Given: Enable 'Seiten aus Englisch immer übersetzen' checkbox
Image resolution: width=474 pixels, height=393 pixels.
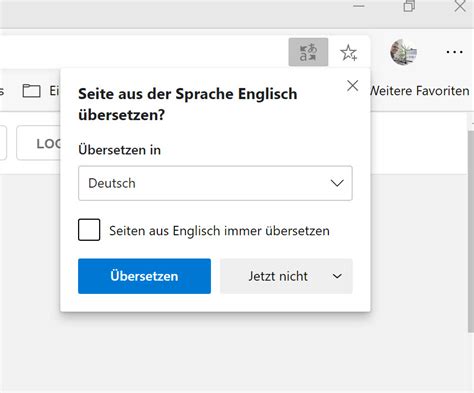Looking at the screenshot, I should (x=89, y=230).
